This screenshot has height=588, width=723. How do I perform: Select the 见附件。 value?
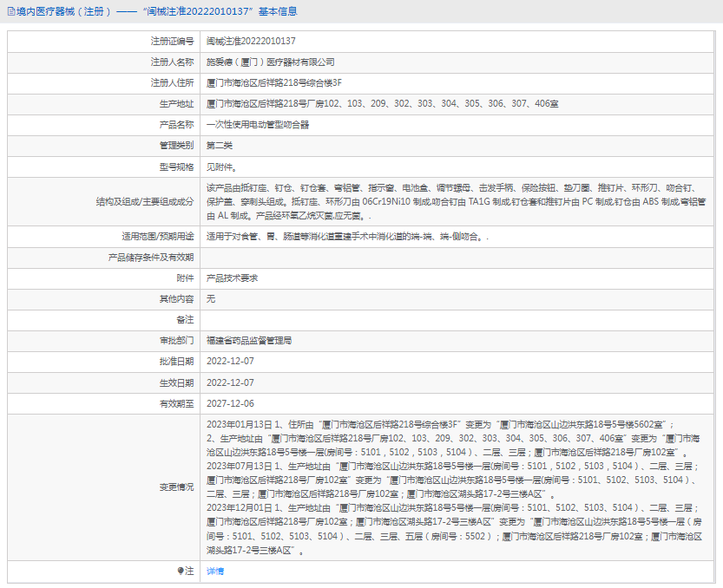pyautogui.click(x=222, y=167)
